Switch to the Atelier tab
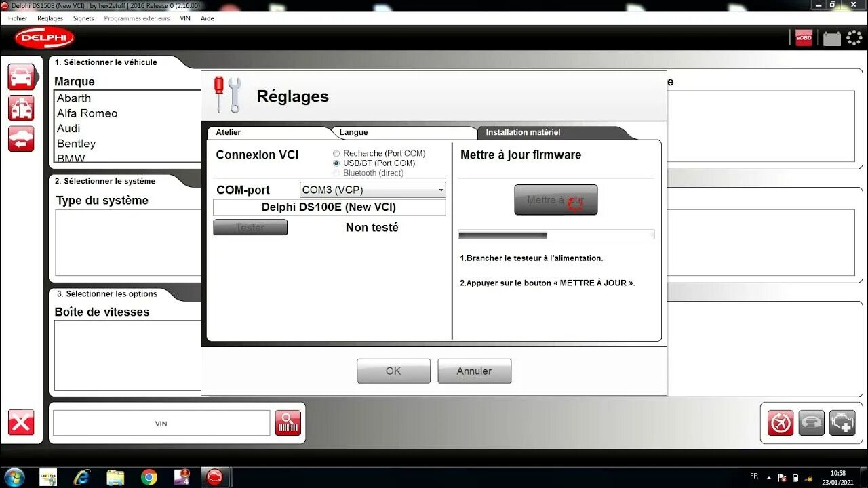 [269, 133]
